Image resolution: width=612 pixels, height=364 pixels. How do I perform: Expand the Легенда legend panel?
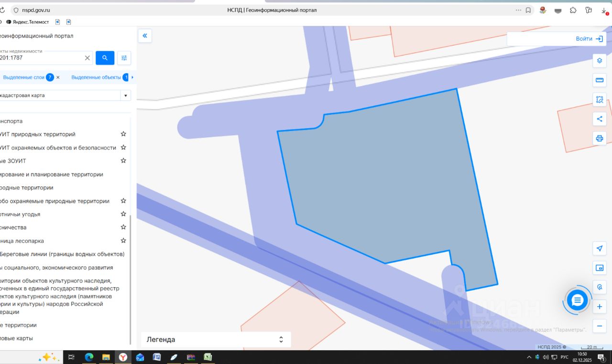[216, 340]
